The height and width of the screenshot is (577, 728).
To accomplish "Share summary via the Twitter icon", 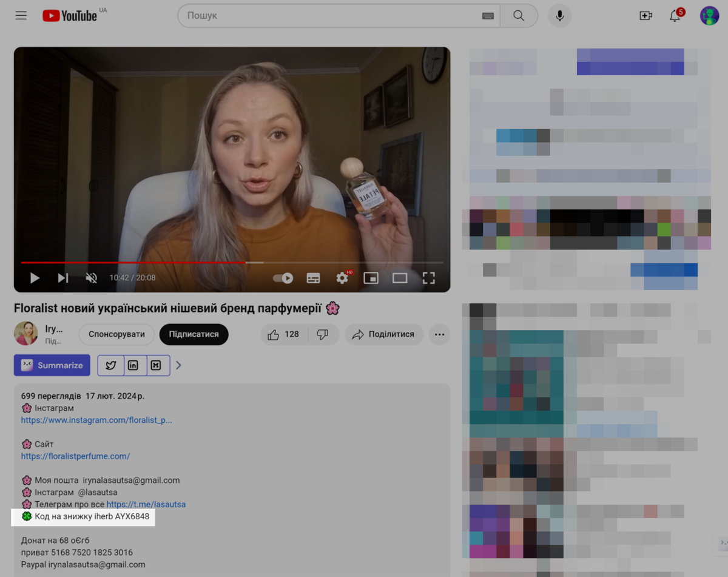I will click(110, 365).
